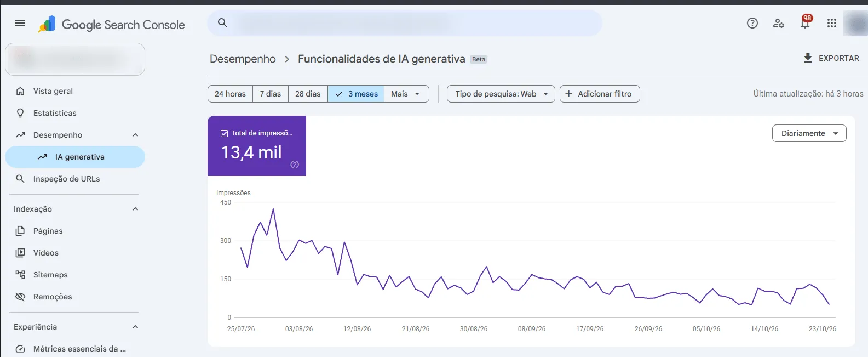Click the Desempenho trend icon
Viewport: 868px width, 357px height.
point(20,135)
